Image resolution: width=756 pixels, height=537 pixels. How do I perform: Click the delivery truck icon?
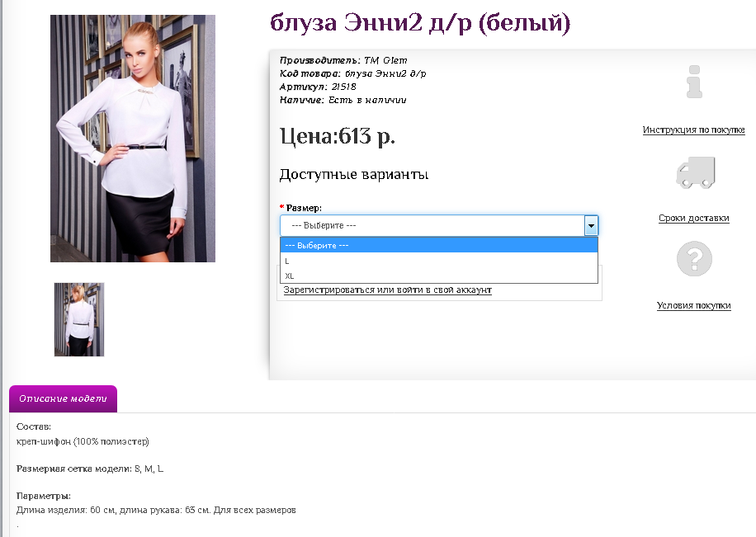point(695,172)
